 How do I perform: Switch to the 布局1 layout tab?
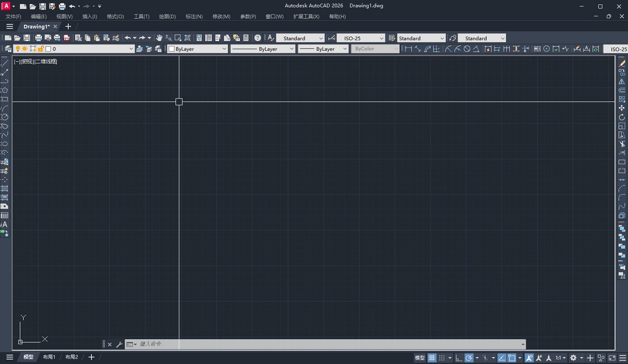49,357
